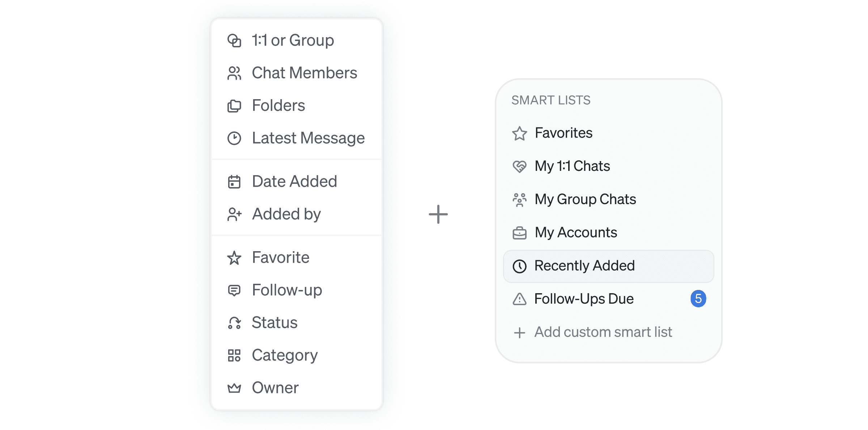
Task: Choose the Favorite filter entry
Action: [280, 258]
